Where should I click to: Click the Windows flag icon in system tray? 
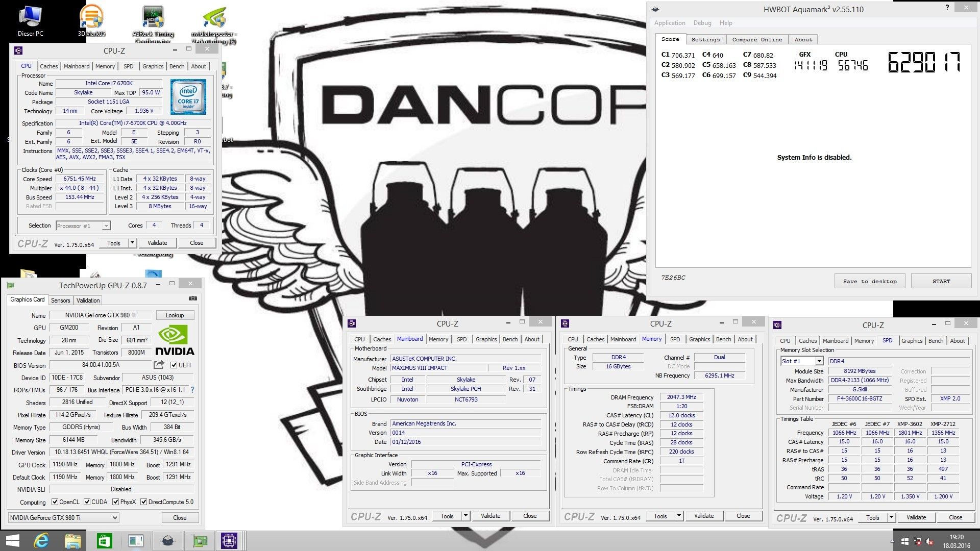click(904, 541)
